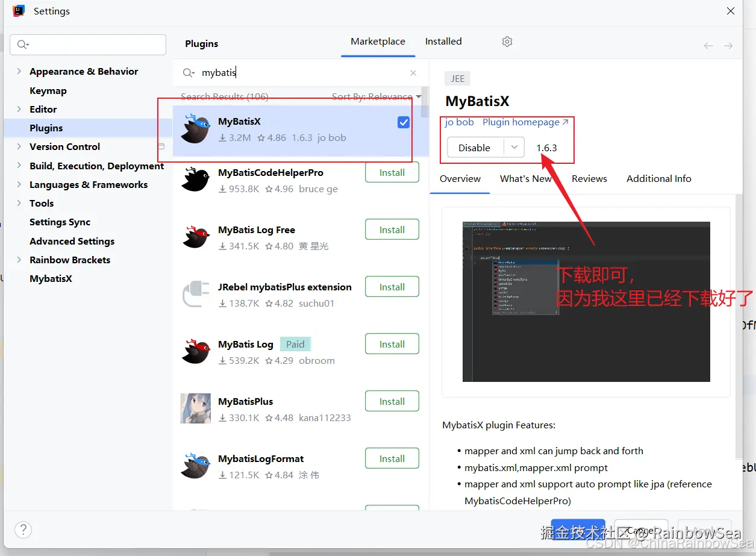Click the 1.6.3 version text beside Disable
The height and width of the screenshot is (556, 756).
click(546, 148)
